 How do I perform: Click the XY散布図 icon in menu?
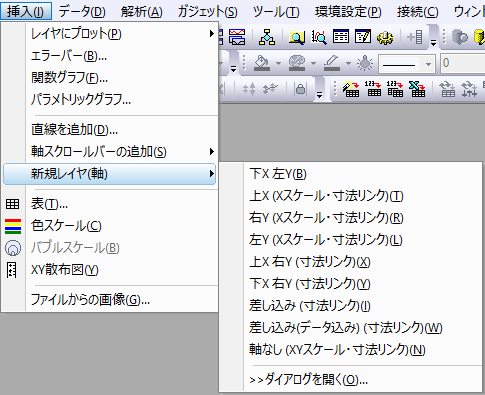[12, 270]
